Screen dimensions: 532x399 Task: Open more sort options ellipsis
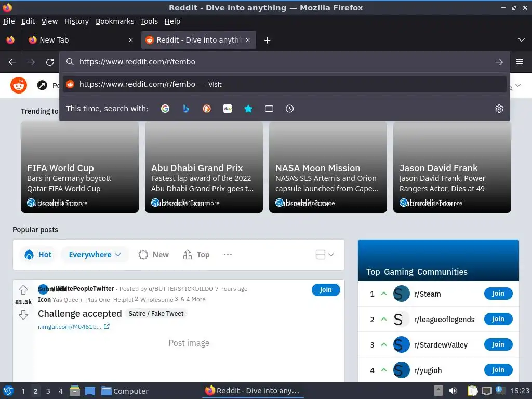pyautogui.click(x=228, y=254)
